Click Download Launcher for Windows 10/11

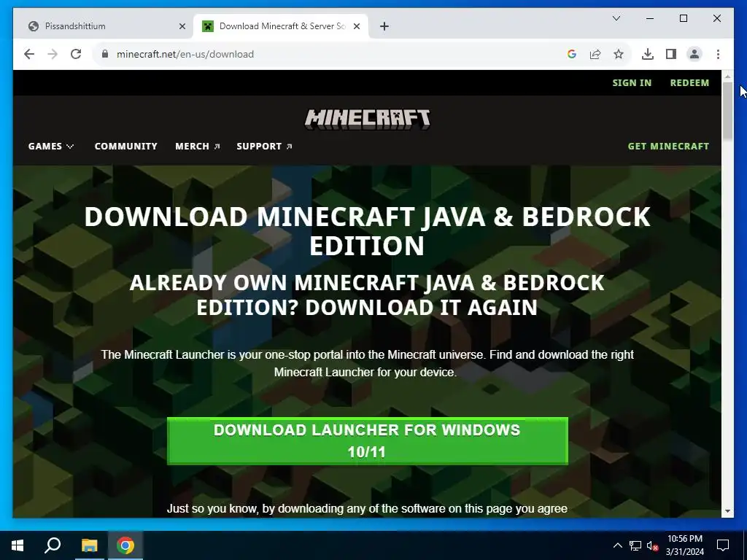368,441
